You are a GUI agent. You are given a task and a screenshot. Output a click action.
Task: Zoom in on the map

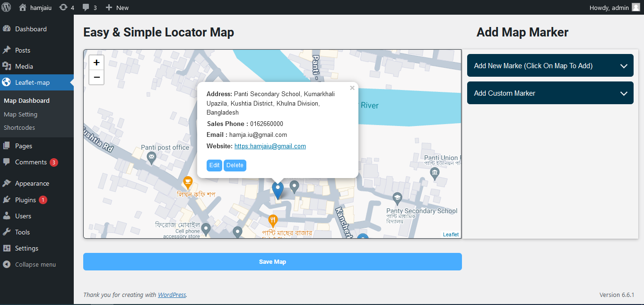pyautogui.click(x=96, y=63)
